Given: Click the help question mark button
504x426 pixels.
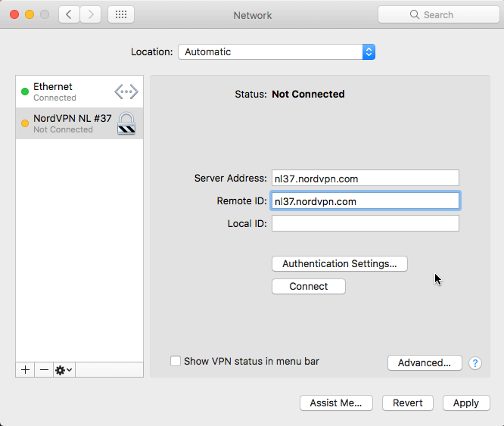Looking at the screenshot, I should (475, 363).
